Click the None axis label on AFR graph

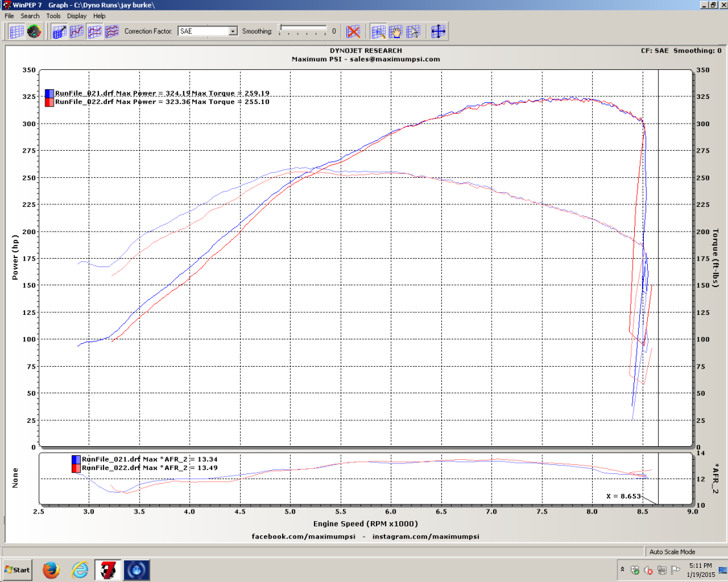(15, 478)
